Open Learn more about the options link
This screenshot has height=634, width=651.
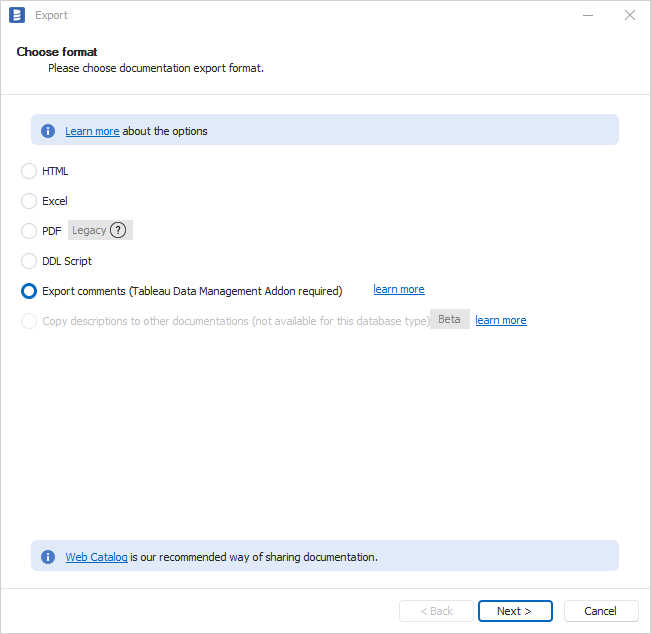(92, 131)
